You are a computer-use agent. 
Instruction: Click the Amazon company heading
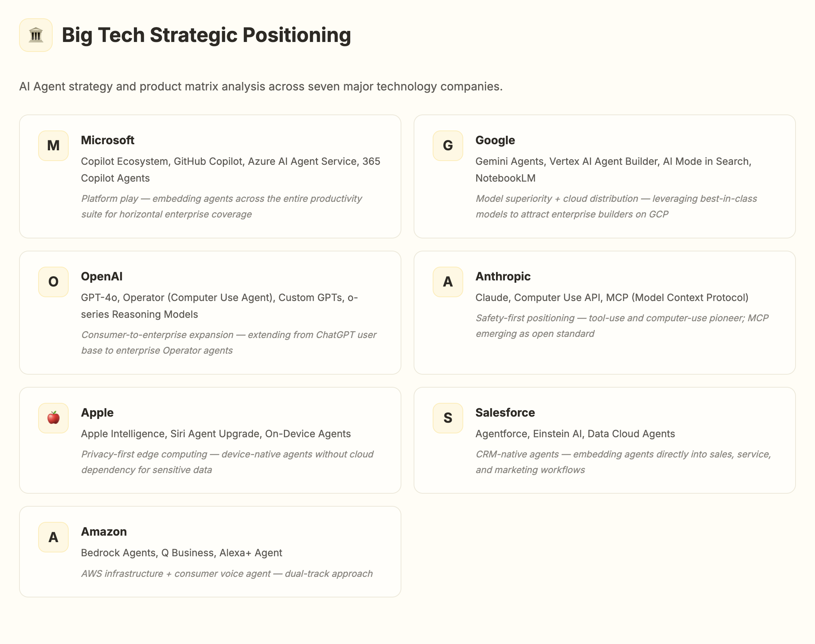pos(104,532)
